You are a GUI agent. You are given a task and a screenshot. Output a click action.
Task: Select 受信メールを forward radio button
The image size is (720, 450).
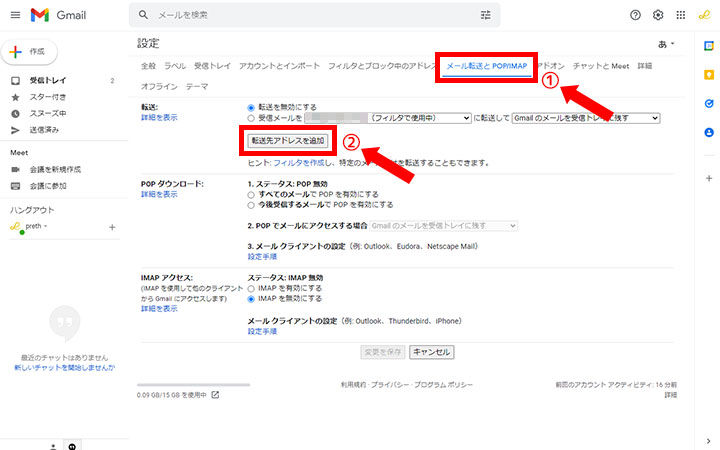(251, 118)
